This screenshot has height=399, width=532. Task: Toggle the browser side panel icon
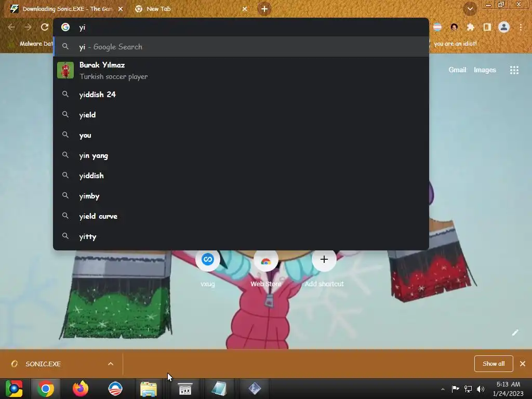[487, 27]
